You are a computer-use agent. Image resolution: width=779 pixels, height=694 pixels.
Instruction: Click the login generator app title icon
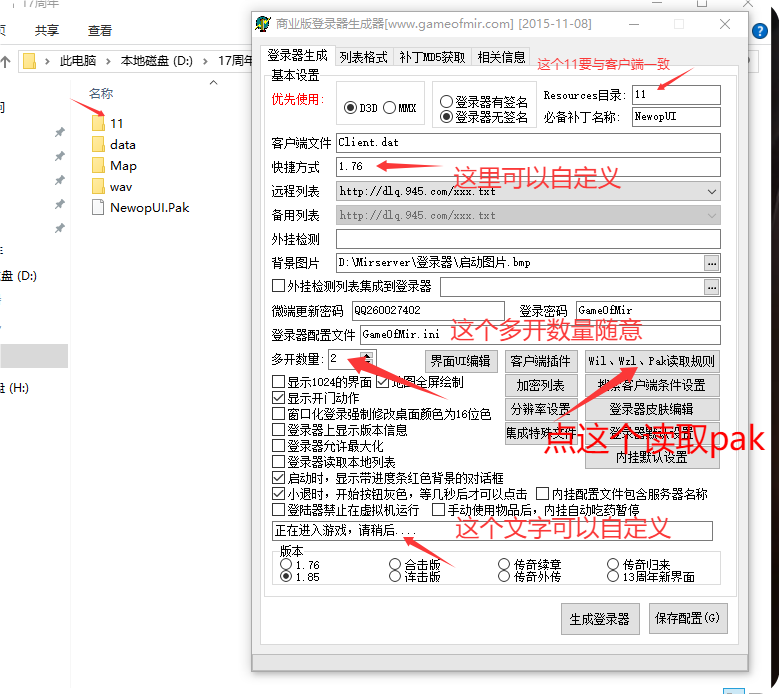(x=263, y=24)
